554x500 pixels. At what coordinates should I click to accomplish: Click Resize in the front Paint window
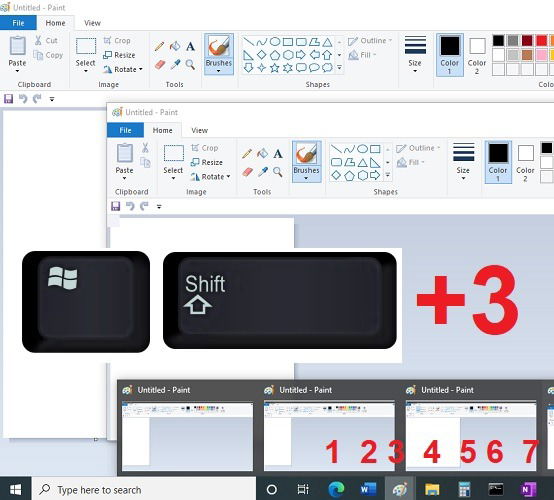[x=207, y=162]
